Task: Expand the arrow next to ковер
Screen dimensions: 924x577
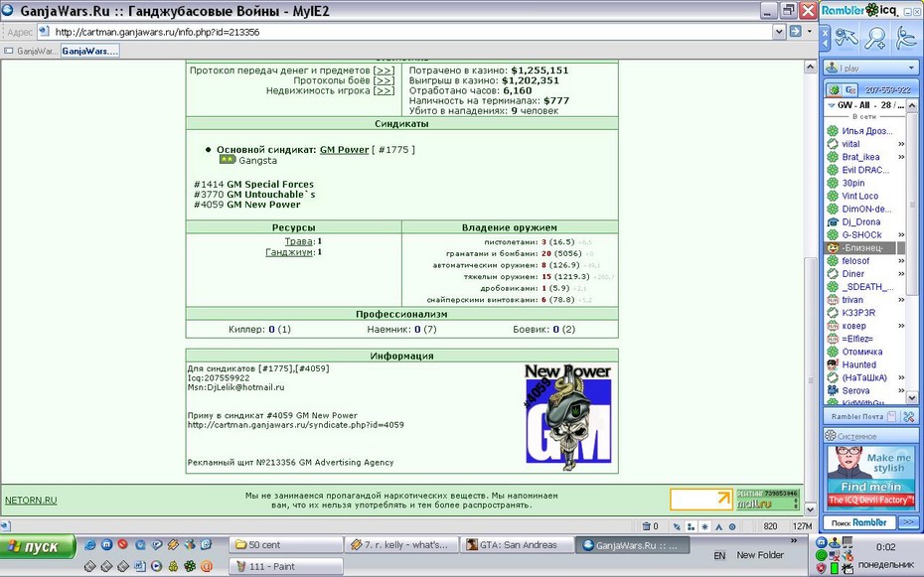Action: pyautogui.click(x=901, y=326)
